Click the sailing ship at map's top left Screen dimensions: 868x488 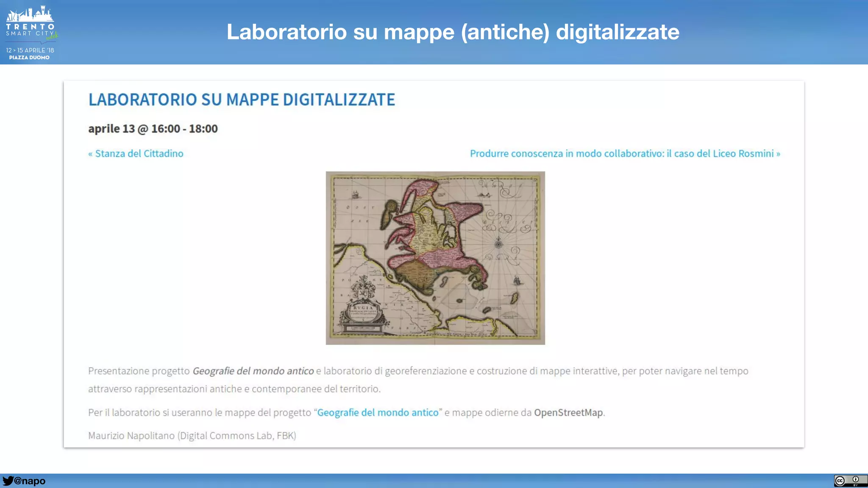355,194
